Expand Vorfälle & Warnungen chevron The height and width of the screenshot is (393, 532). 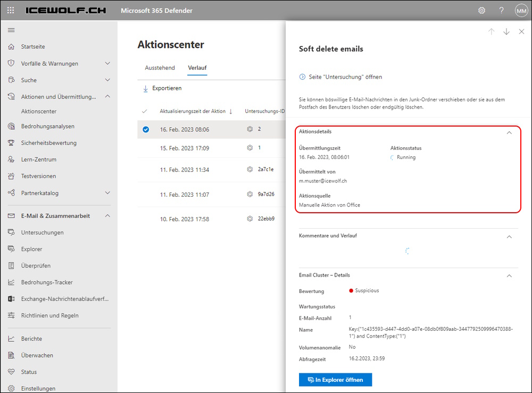point(107,63)
